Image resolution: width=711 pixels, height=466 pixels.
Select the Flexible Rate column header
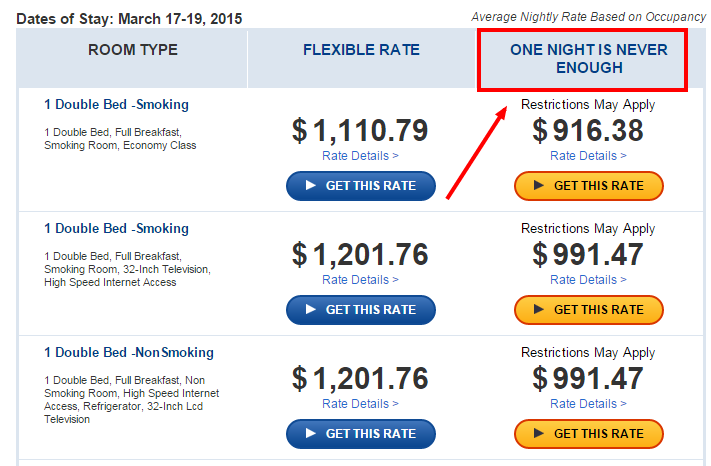point(361,50)
